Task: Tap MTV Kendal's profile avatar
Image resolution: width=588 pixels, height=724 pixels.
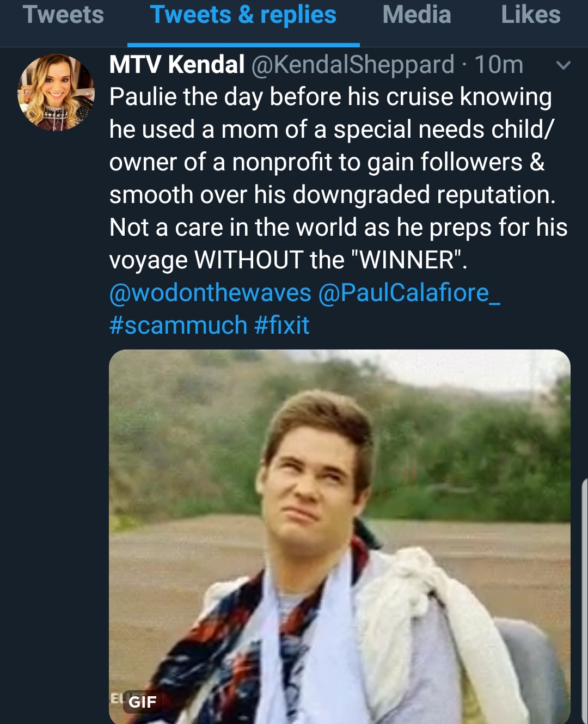Action: point(56,92)
